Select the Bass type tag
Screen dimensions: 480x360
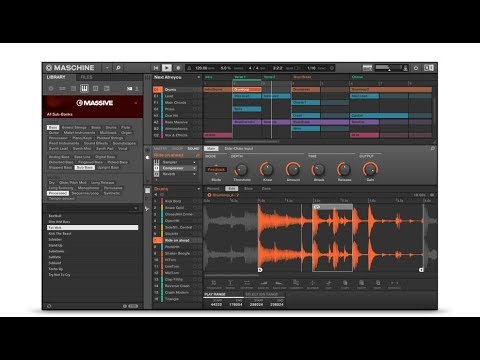53,127
